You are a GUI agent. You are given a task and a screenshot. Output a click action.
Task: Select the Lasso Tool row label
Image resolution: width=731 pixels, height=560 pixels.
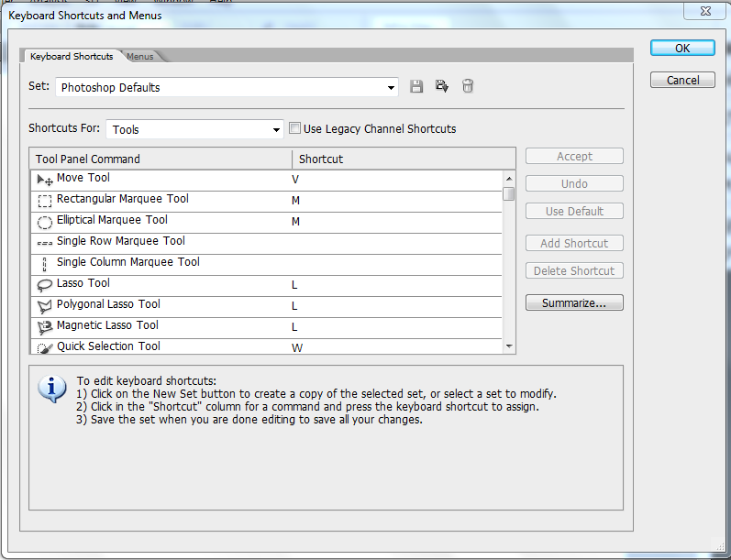point(83,283)
